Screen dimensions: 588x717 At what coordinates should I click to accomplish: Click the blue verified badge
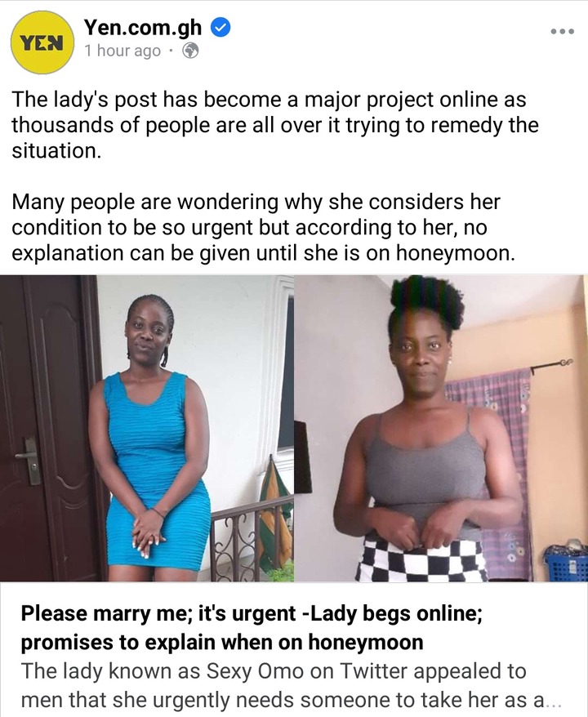[x=220, y=29]
